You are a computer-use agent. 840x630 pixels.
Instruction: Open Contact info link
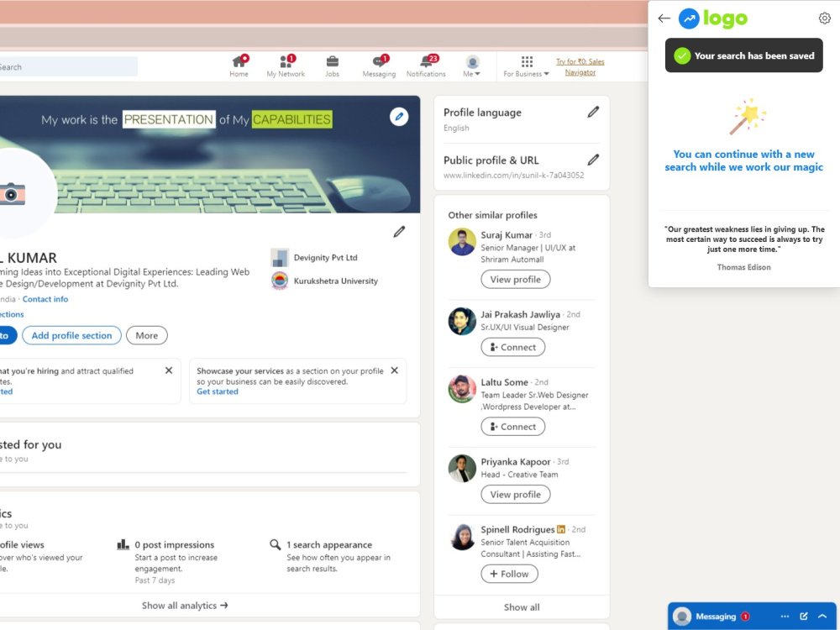[x=45, y=299]
